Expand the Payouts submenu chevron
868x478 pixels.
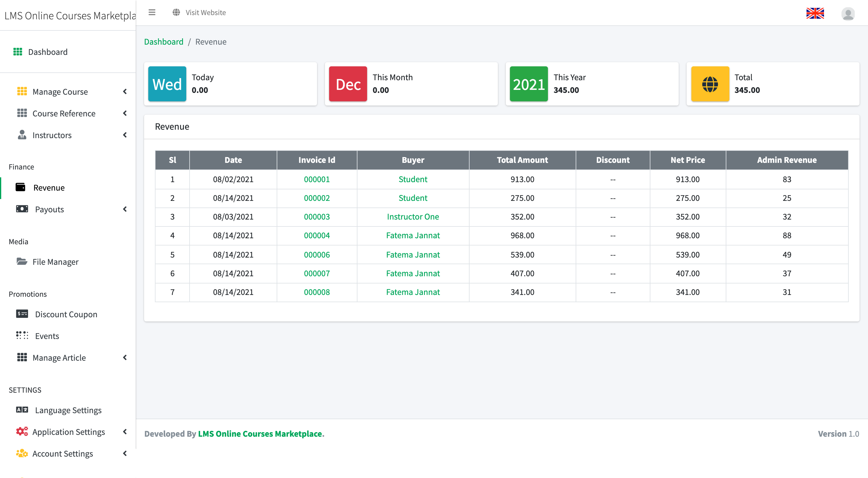click(x=125, y=209)
